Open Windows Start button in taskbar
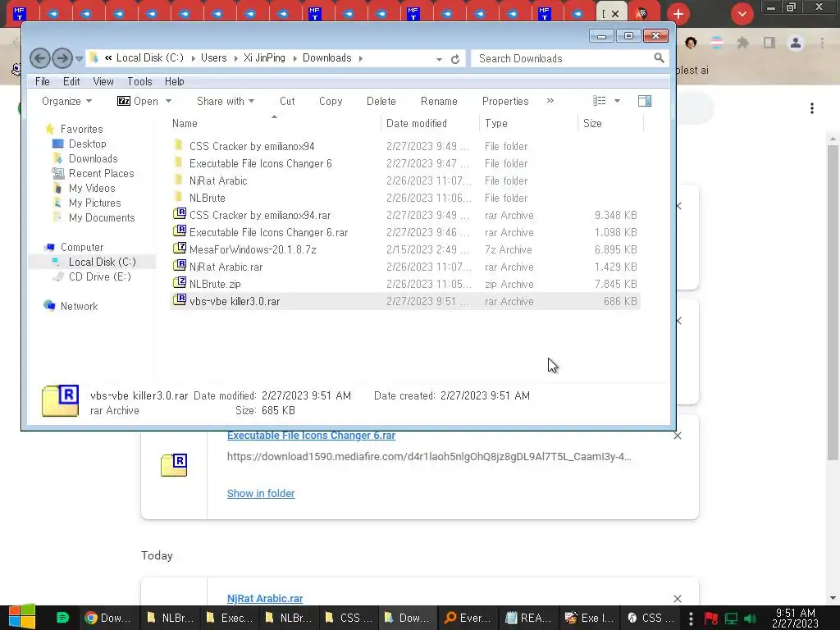This screenshot has height=630, width=840. [x=22, y=617]
